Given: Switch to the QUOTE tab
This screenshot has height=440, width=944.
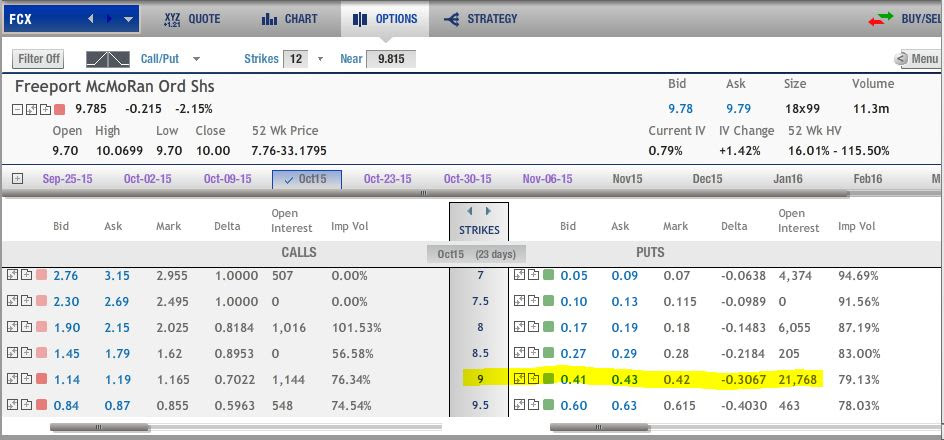Looking at the screenshot, I should pos(192,19).
